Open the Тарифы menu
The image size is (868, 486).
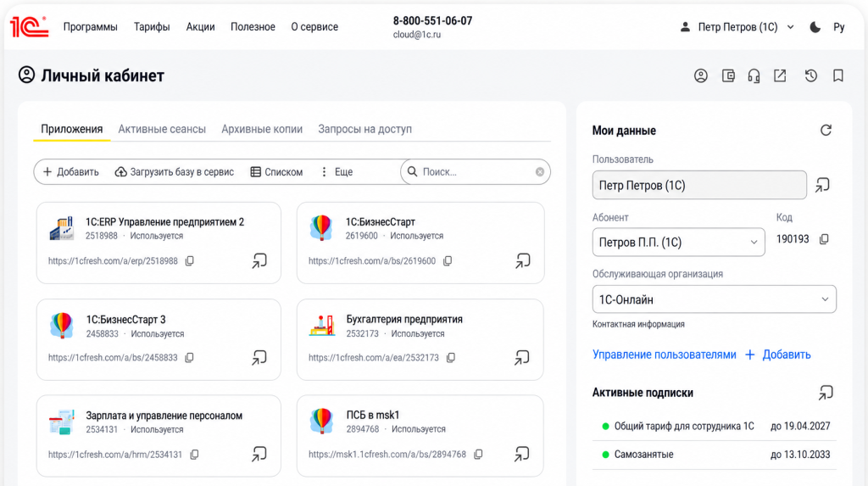point(152,26)
